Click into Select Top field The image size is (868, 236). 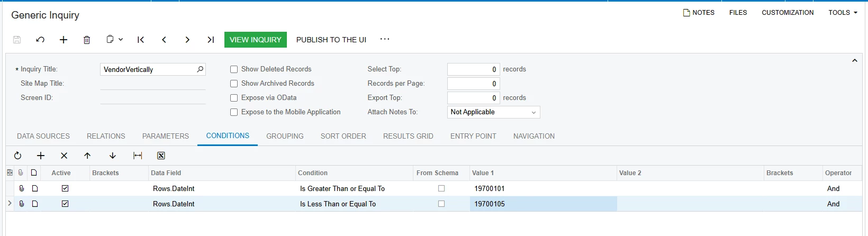click(x=473, y=69)
